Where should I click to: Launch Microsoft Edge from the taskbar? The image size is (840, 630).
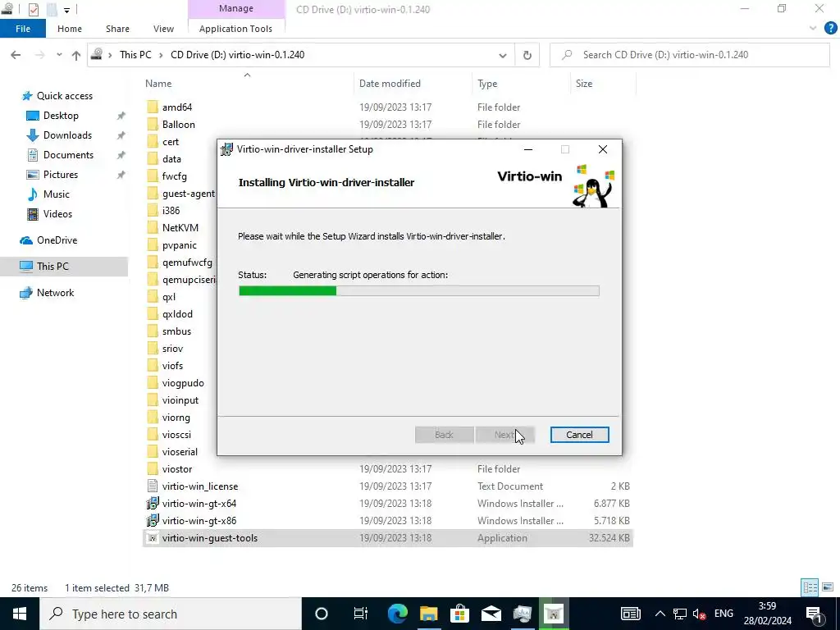pyautogui.click(x=397, y=614)
